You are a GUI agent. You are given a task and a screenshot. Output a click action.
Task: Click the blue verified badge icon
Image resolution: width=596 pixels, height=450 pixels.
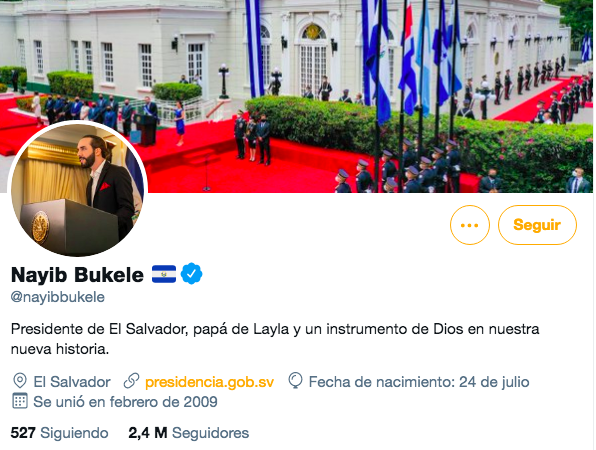pos(192,274)
